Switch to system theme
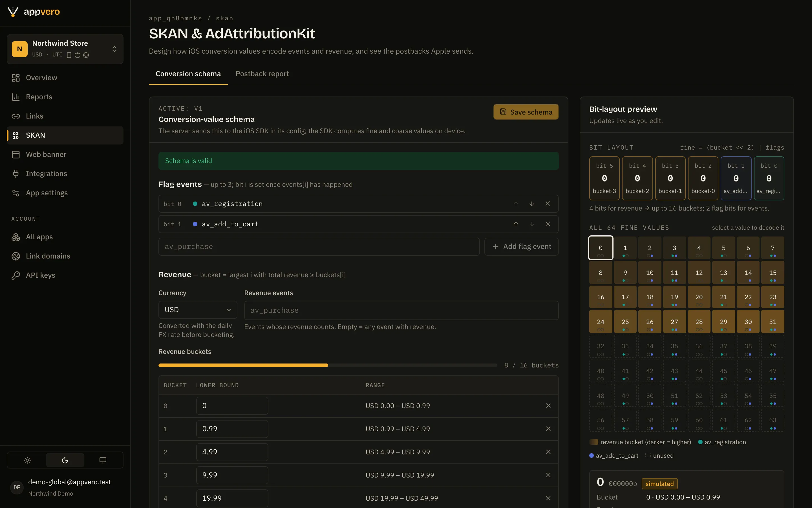This screenshot has height=508, width=812. (x=103, y=460)
